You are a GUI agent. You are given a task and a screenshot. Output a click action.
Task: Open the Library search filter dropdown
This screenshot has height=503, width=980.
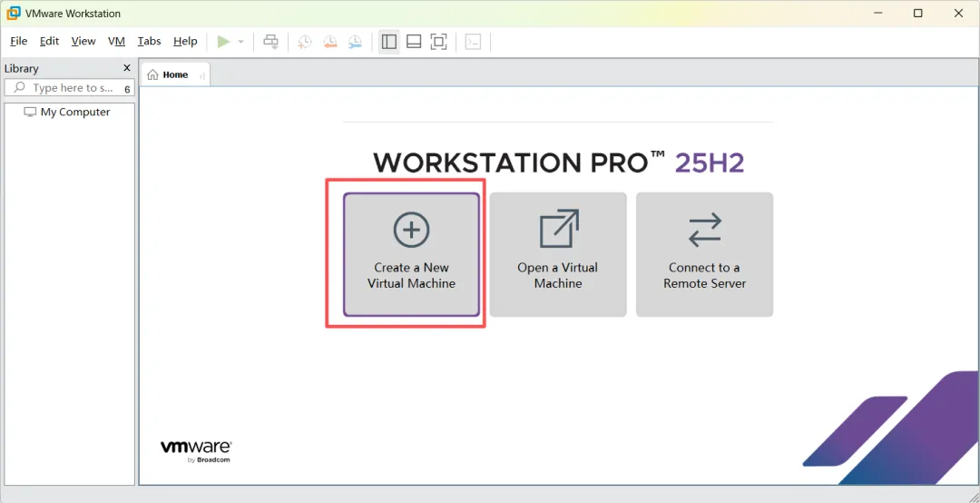[x=127, y=89]
